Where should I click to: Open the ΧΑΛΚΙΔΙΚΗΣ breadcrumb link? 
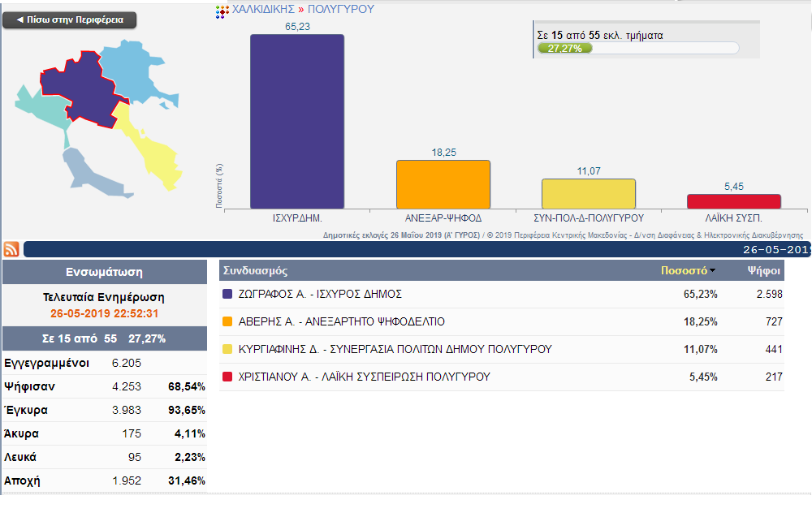coord(263,10)
